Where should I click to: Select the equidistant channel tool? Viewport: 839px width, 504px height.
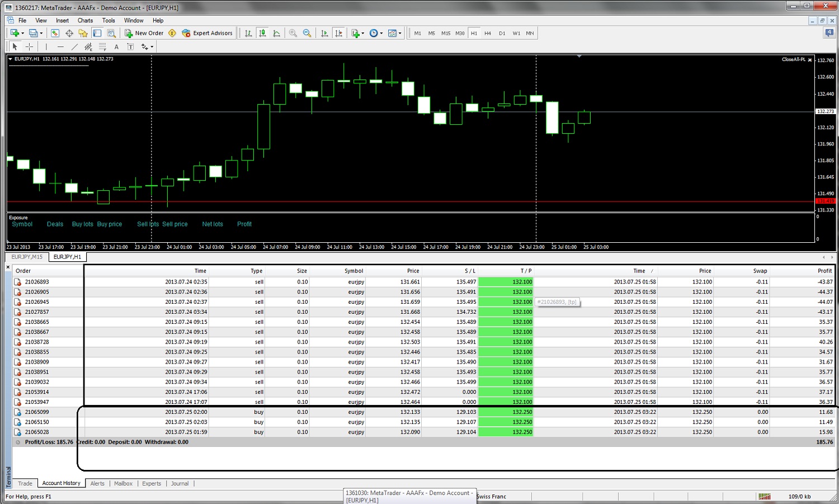tap(88, 46)
